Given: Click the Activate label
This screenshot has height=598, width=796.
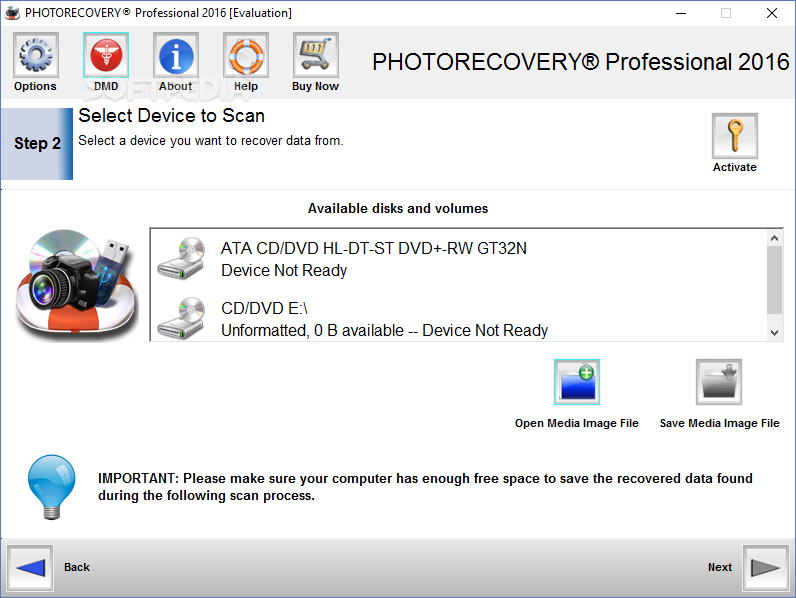Looking at the screenshot, I should [x=735, y=168].
